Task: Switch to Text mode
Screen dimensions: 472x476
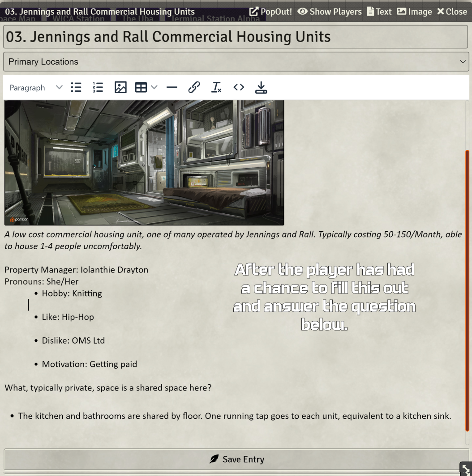Action: point(379,12)
